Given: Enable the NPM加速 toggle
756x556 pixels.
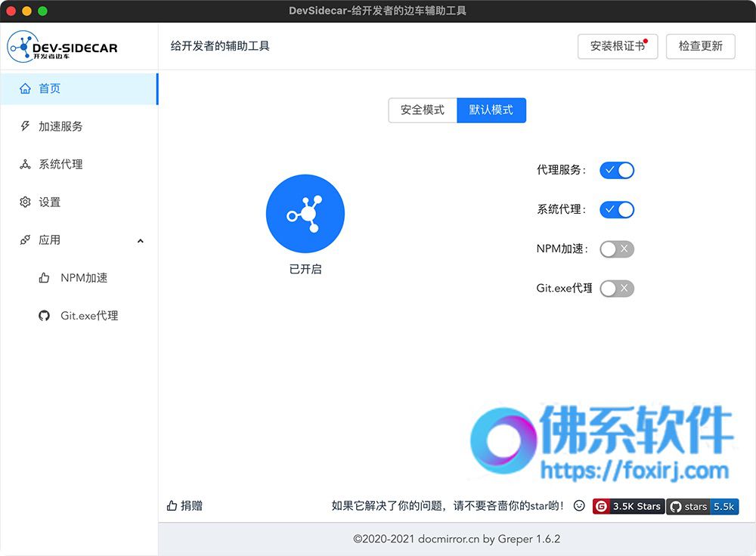Looking at the screenshot, I should pos(617,249).
